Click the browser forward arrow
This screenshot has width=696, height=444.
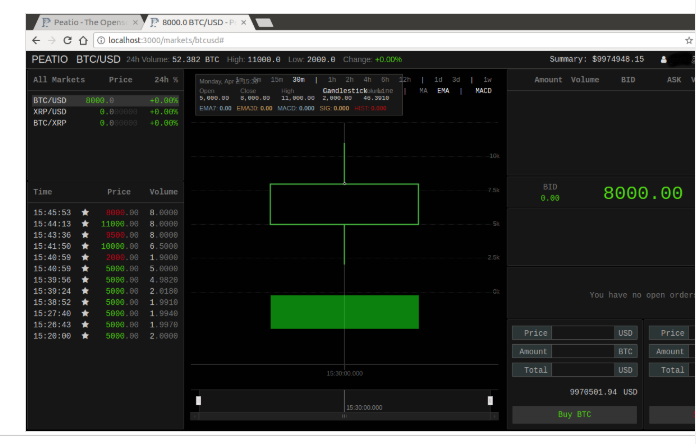coord(51,40)
